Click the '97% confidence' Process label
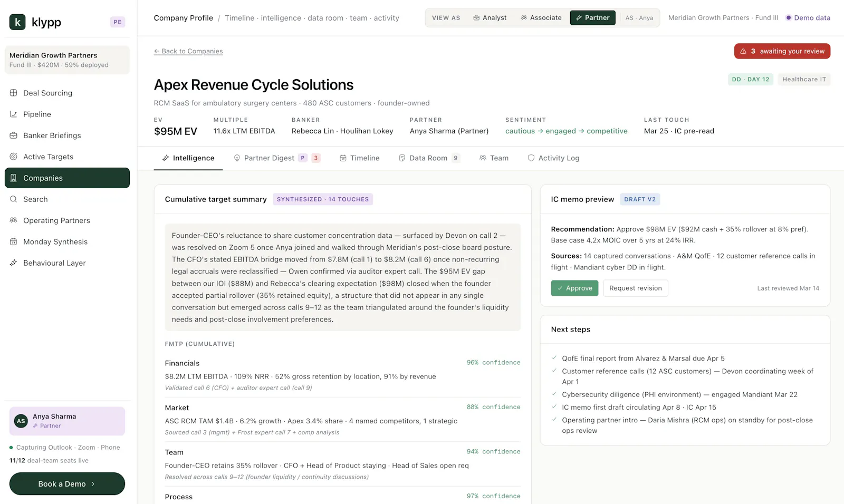844x504 pixels. tap(493, 496)
